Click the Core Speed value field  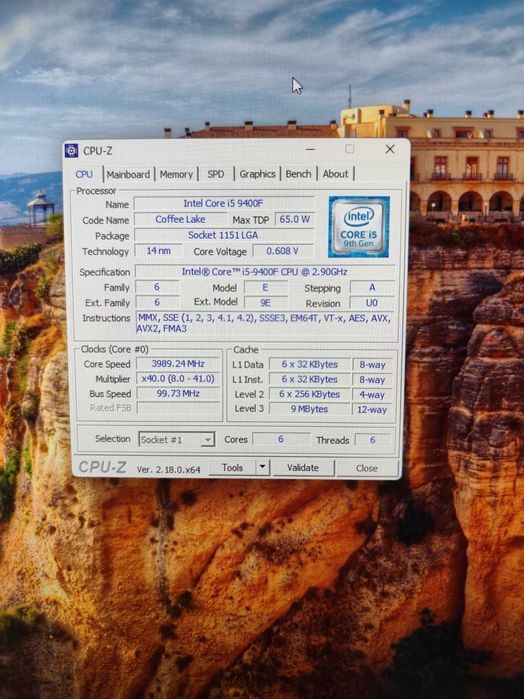[178, 364]
